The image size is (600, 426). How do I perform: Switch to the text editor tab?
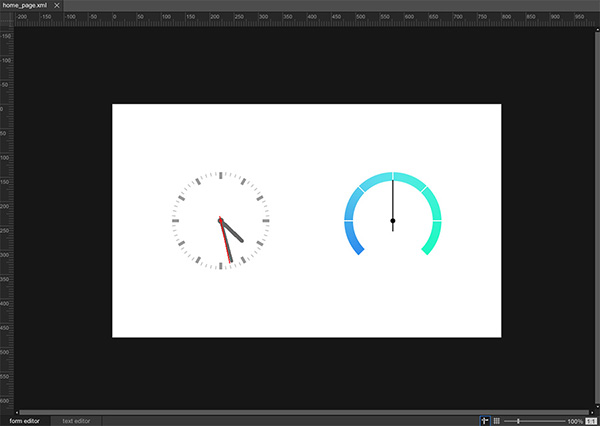pos(82,421)
